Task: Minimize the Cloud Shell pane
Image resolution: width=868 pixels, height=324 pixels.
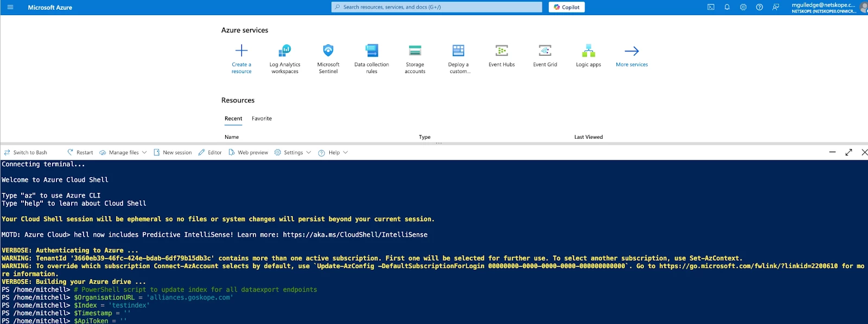Action: [x=832, y=152]
